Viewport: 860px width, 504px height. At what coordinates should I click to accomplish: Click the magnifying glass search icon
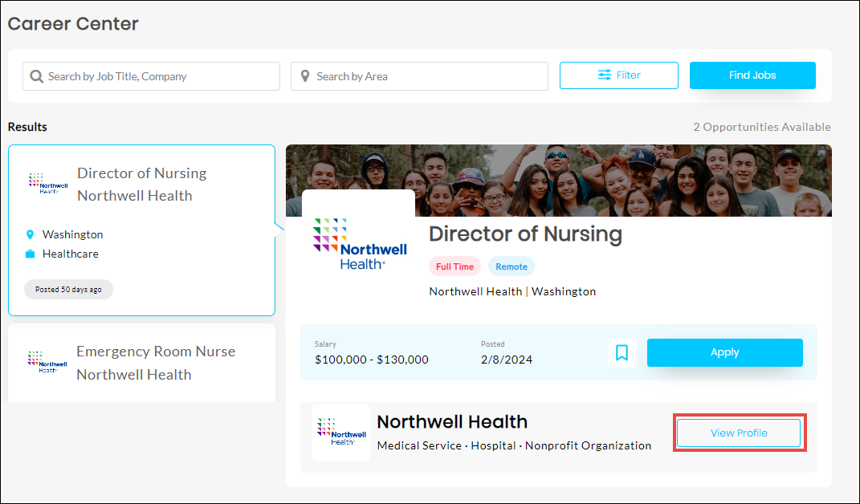coord(36,76)
